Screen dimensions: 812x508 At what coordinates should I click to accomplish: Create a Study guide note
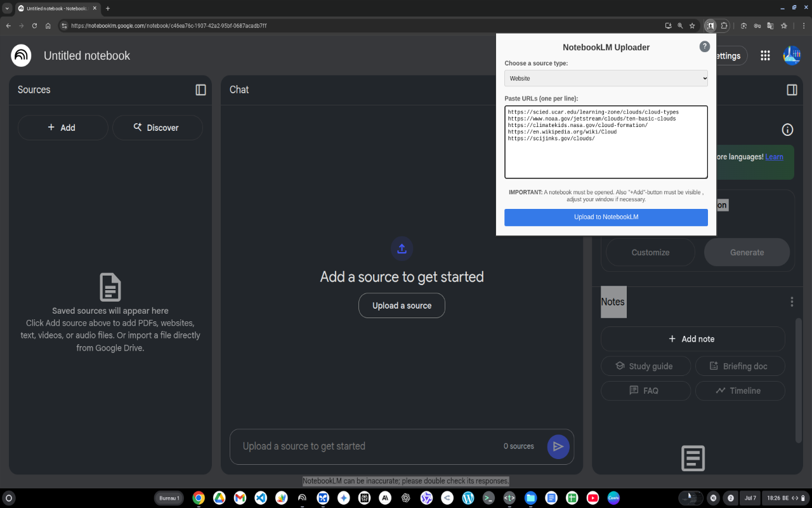point(645,366)
